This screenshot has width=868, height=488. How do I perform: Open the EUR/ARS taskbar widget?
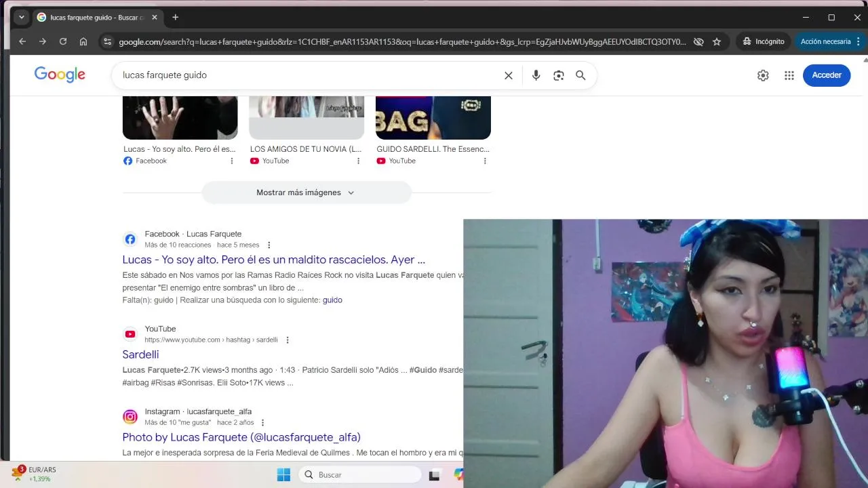point(34,474)
